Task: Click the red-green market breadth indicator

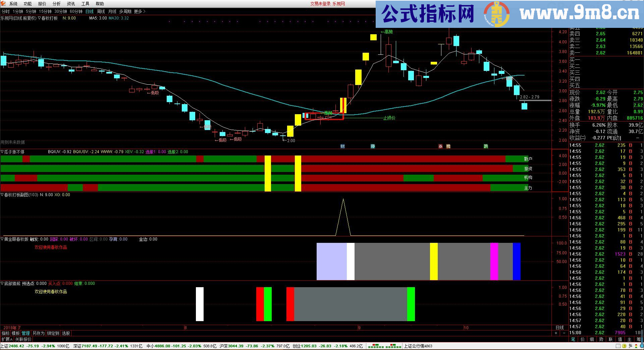Action: [384, 346]
